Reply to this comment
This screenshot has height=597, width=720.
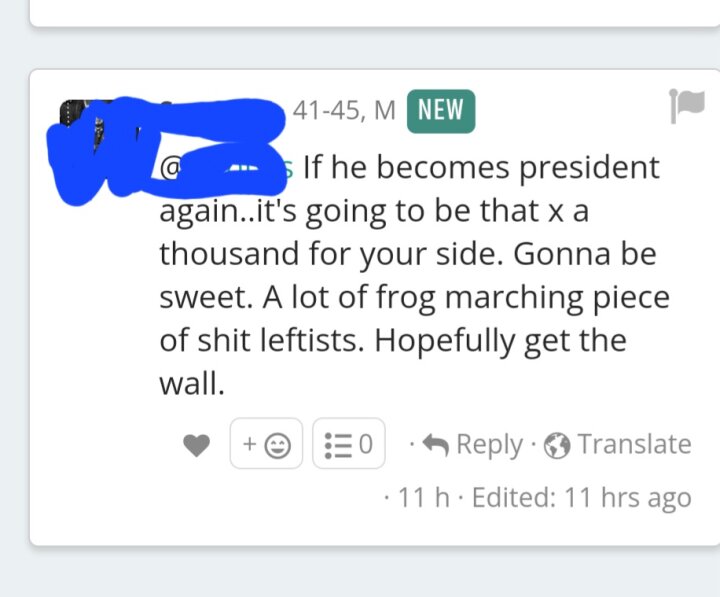472,445
